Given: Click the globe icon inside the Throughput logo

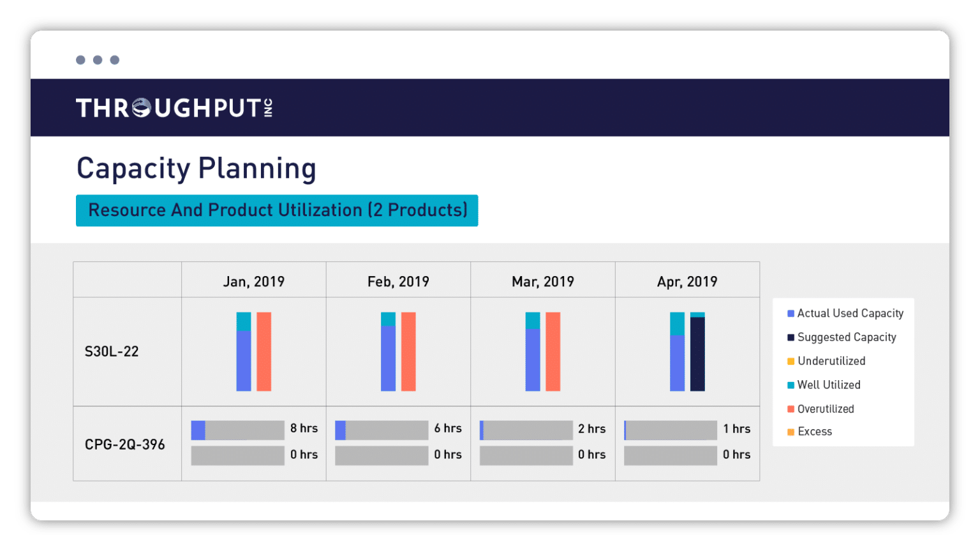Looking at the screenshot, I should point(142,107).
